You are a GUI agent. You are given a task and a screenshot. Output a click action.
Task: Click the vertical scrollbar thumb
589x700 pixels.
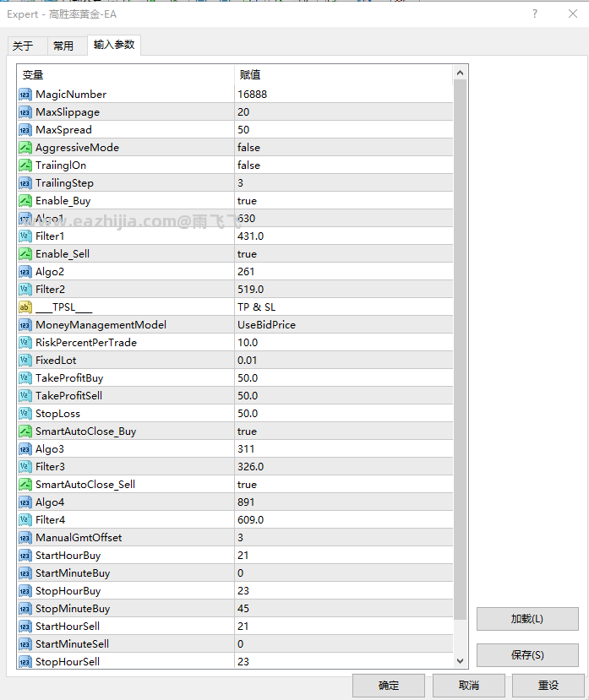tap(460, 349)
